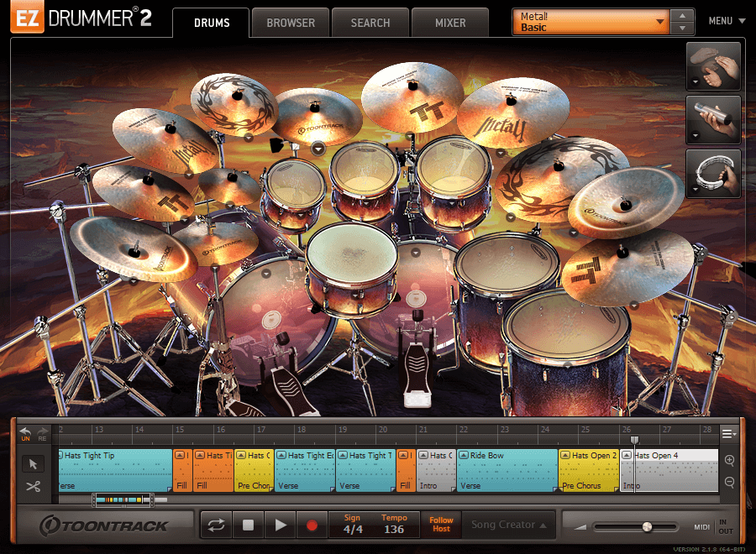Enable the loop playback icon
This screenshot has width=756, height=554.
(217, 524)
